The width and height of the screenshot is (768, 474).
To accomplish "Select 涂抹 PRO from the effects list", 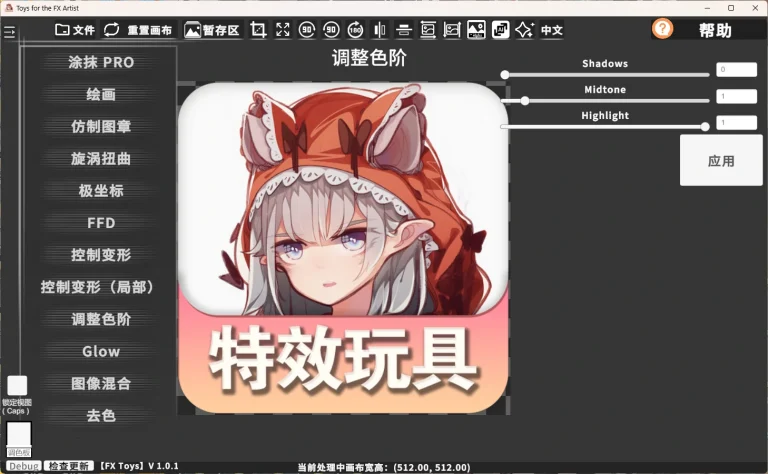I will (101, 62).
